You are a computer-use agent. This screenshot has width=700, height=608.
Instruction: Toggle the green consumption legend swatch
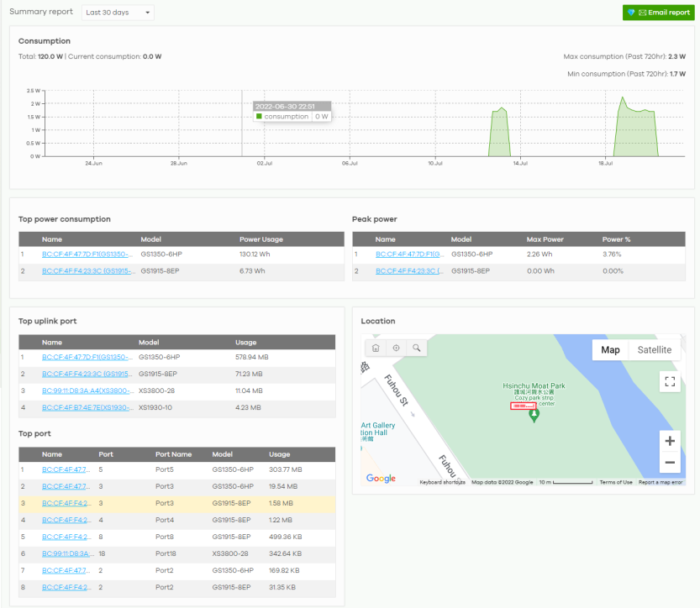(260, 117)
